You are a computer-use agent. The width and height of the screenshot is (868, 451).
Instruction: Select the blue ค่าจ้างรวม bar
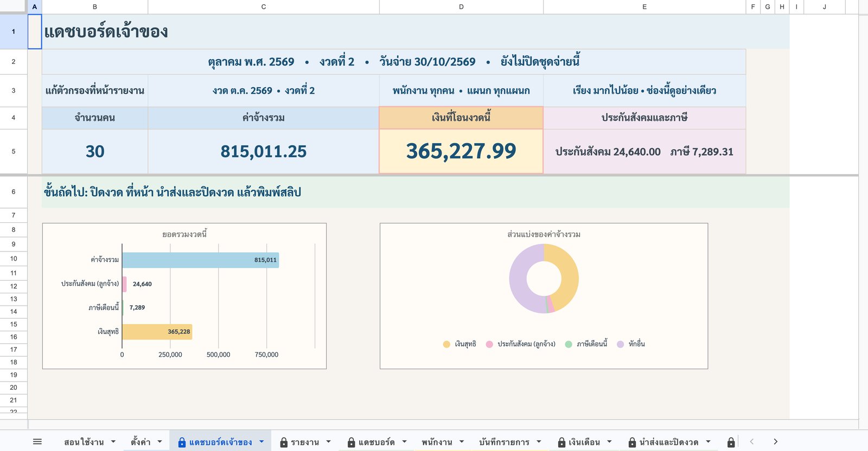tap(201, 260)
